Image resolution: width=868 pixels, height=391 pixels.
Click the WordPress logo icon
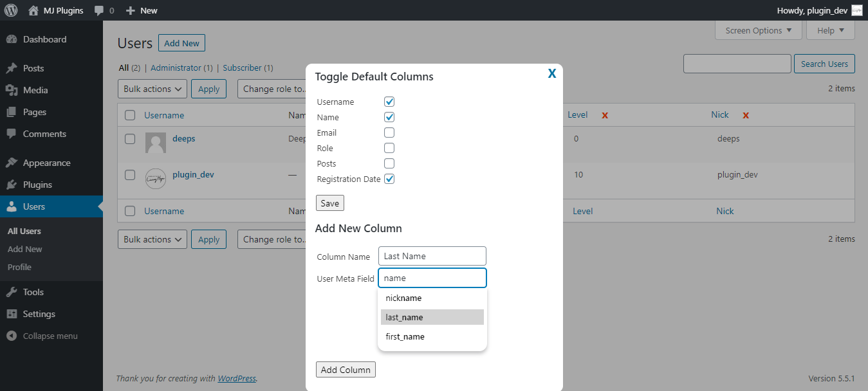coord(11,10)
